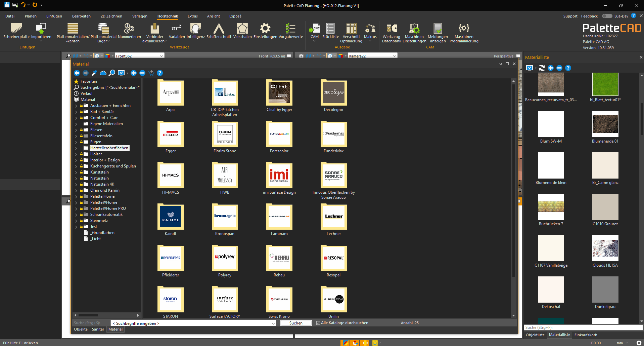Open the search terms combo box dropdown
The image size is (644, 346).
click(x=273, y=323)
